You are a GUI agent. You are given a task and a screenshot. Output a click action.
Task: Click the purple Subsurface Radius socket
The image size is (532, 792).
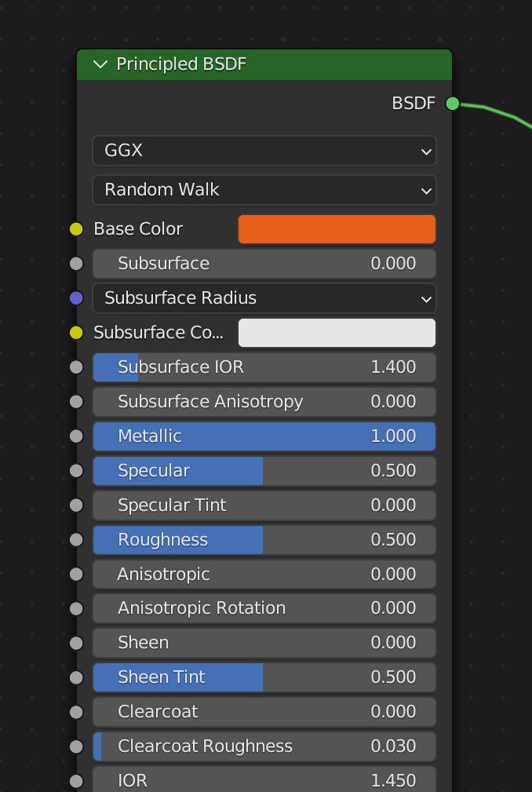(76, 298)
